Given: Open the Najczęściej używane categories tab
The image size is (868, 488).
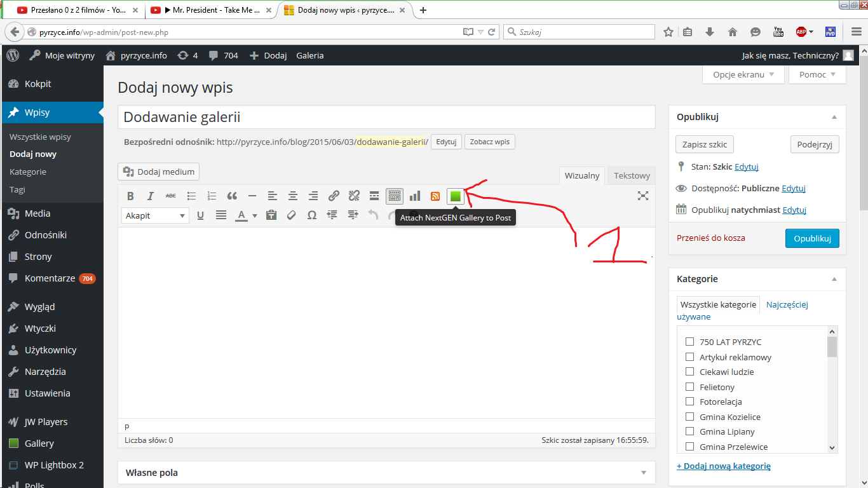Looking at the screenshot, I should (x=787, y=304).
